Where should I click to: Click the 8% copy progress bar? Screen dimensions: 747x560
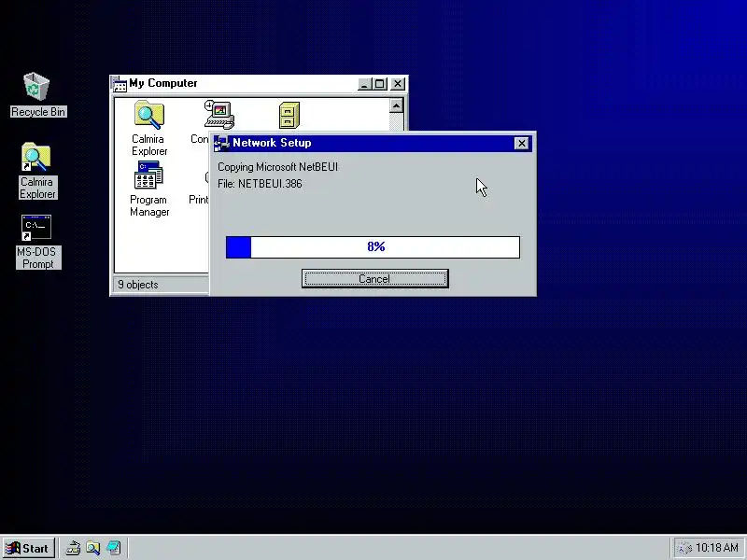coord(373,247)
